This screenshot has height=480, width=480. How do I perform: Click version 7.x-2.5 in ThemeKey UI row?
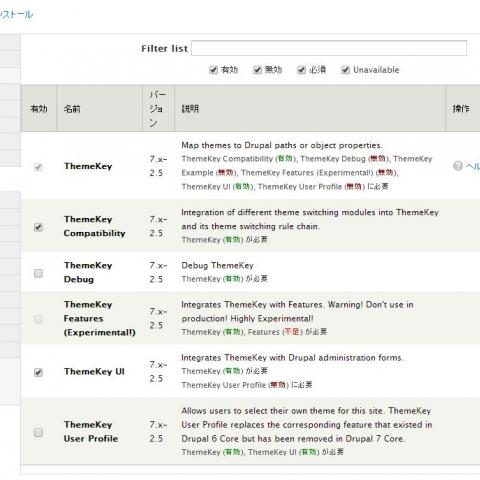tap(158, 371)
